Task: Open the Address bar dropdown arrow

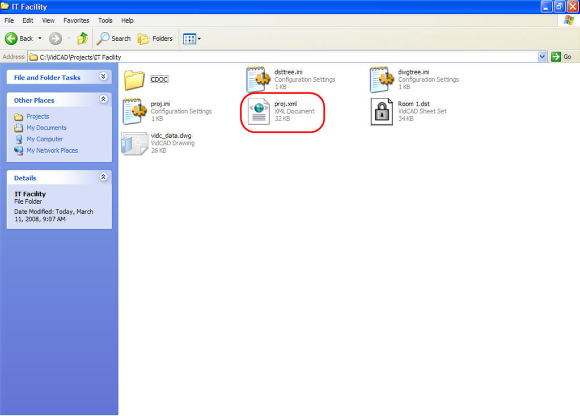Action: 542,57
